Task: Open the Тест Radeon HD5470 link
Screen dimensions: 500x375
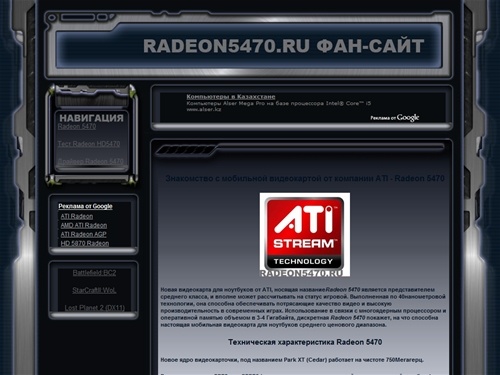Action: pyautogui.click(x=89, y=144)
